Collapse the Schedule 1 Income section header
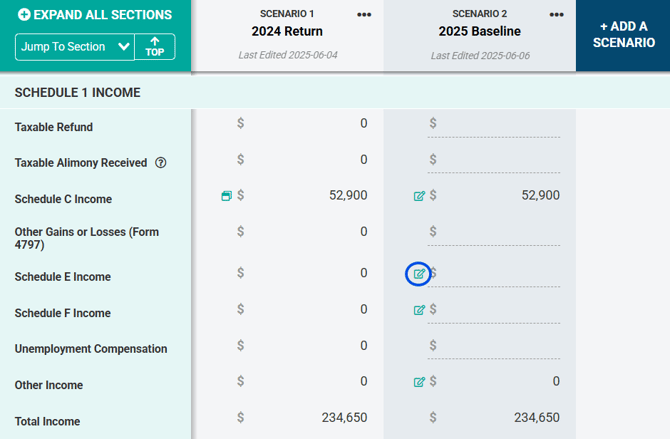 (78, 92)
